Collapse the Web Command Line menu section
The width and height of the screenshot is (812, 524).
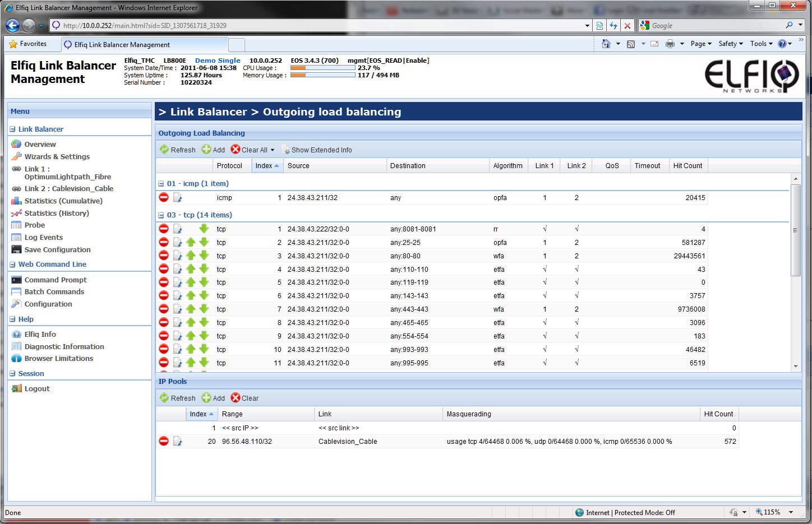pyautogui.click(x=12, y=265)
